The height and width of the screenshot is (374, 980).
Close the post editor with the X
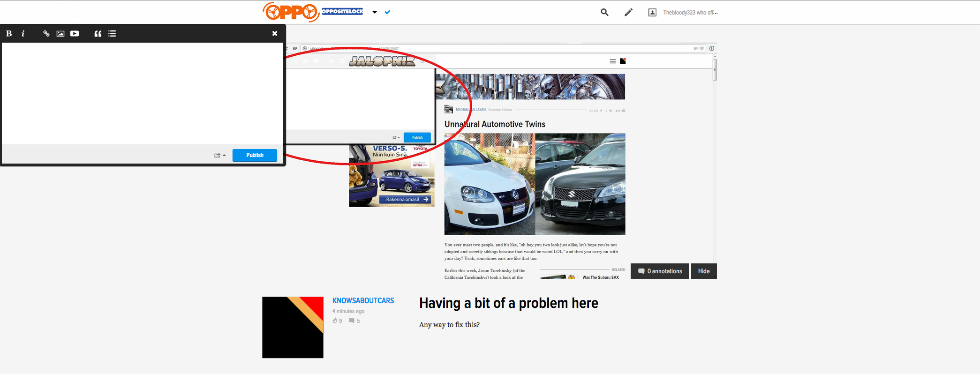[275, 33]
